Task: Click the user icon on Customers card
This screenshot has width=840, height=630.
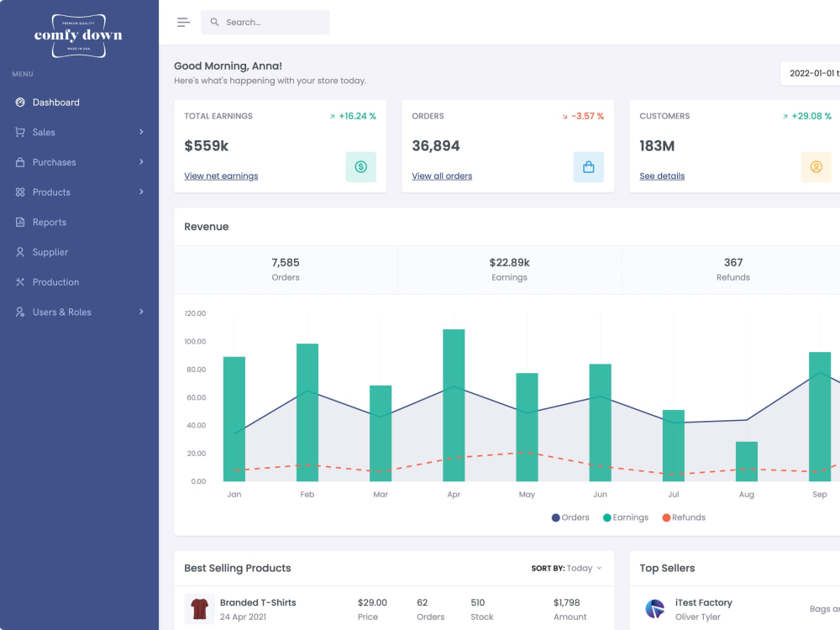Action: (816, 167)
